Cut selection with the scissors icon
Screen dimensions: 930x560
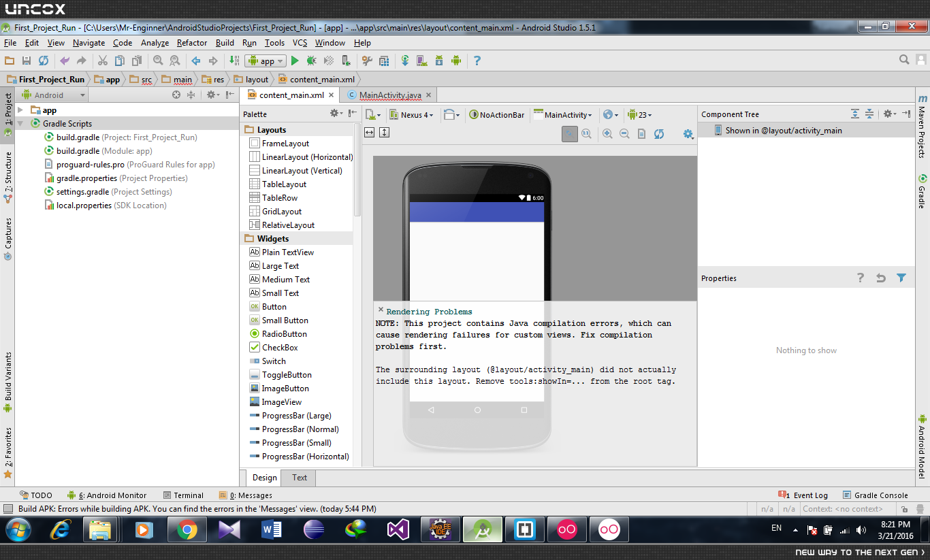103,61
